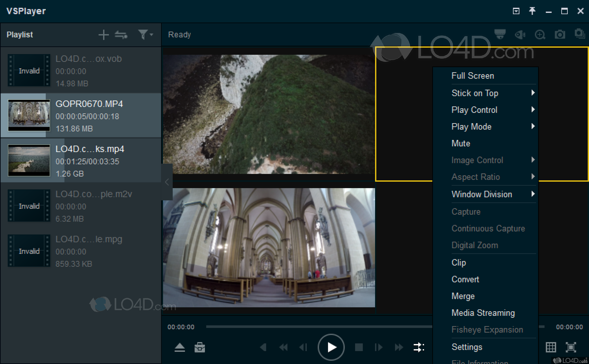Select Convert from the context menu
Viewport: 589px width, 364px height.
tap(465, 279)
